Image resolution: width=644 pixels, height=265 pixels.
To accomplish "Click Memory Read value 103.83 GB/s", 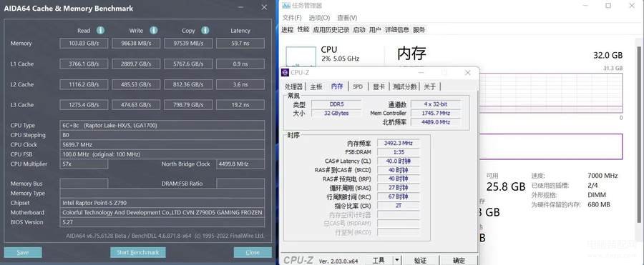I will coord(84,44).
